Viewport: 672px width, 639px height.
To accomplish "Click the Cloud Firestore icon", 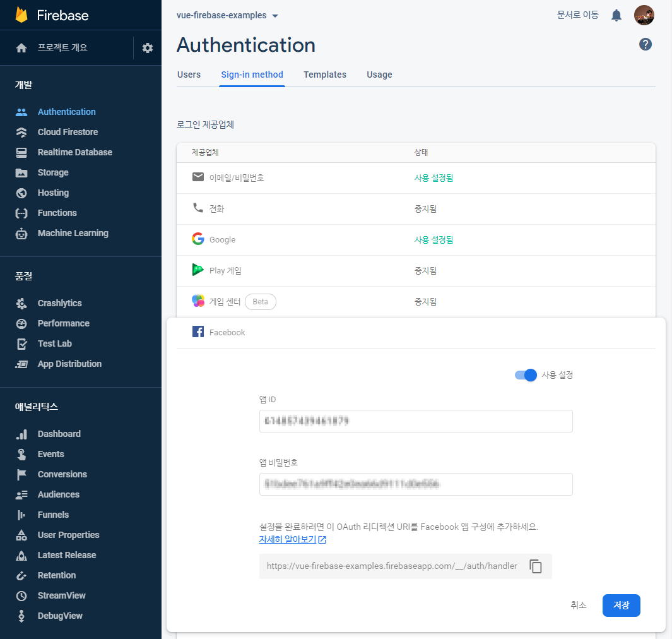I will coord(21,132).
